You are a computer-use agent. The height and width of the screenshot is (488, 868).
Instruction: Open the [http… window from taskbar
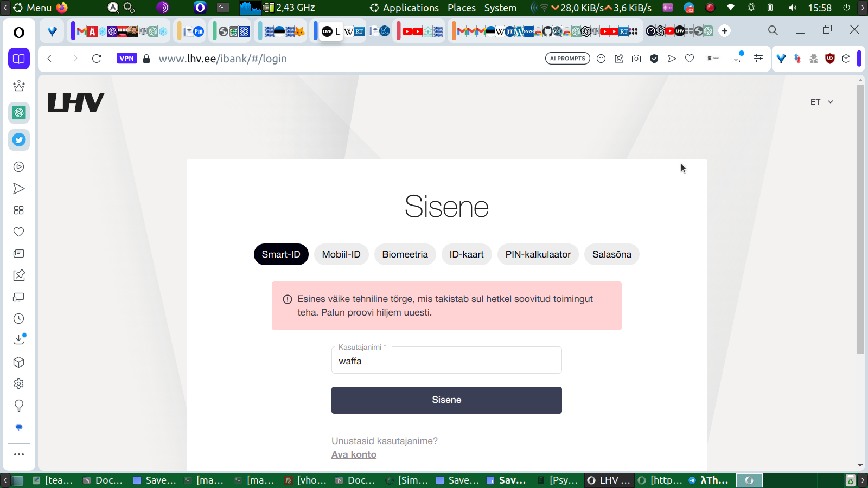[x=660, y=480]
